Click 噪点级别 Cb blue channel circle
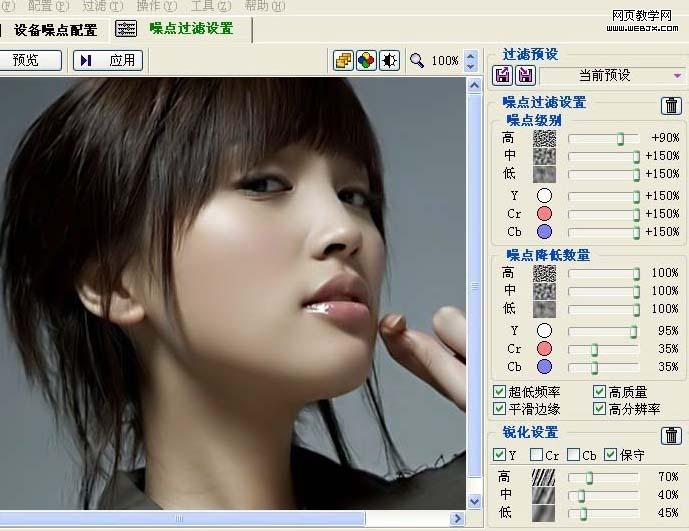The height and width of the screenshot is (531, 689). (x=544, y=232)
